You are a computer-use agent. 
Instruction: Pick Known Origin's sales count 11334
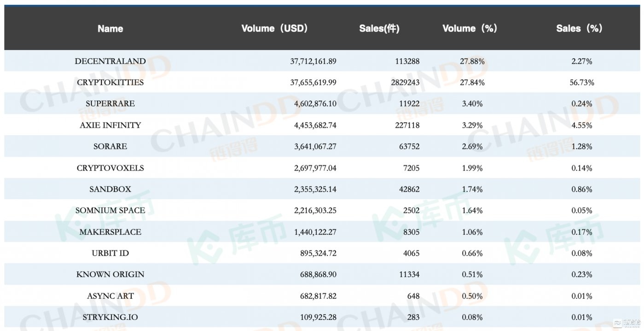click(409, 275)
